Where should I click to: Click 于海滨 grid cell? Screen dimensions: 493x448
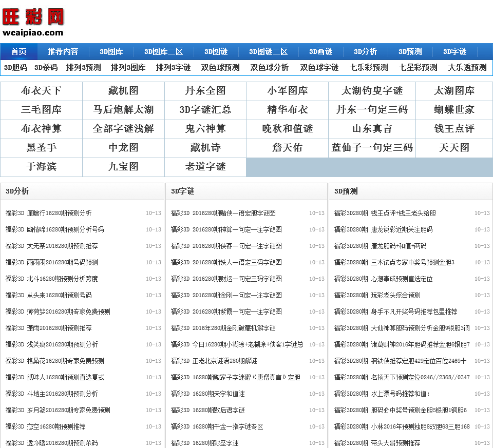pos(41,167)
